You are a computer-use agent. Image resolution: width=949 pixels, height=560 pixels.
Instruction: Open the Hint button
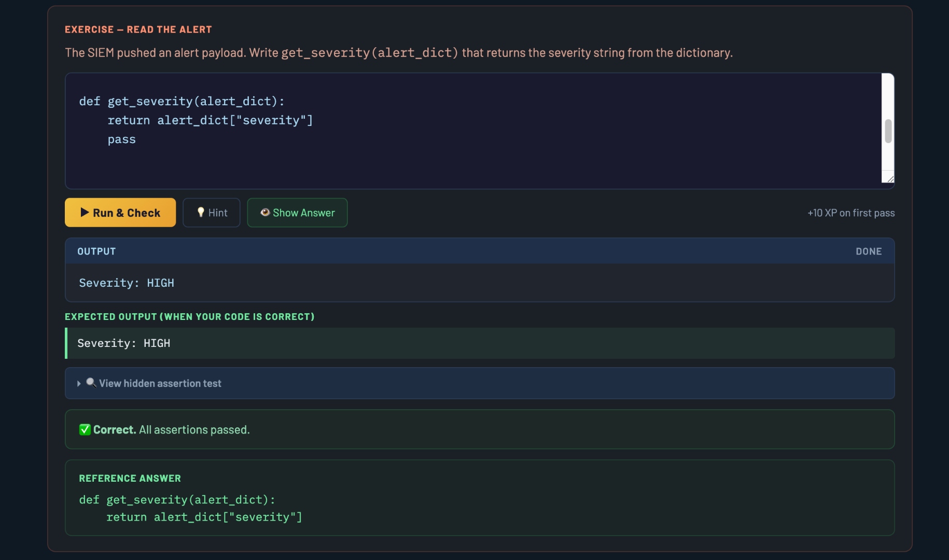pyautogui.click(x=212, y=213)
